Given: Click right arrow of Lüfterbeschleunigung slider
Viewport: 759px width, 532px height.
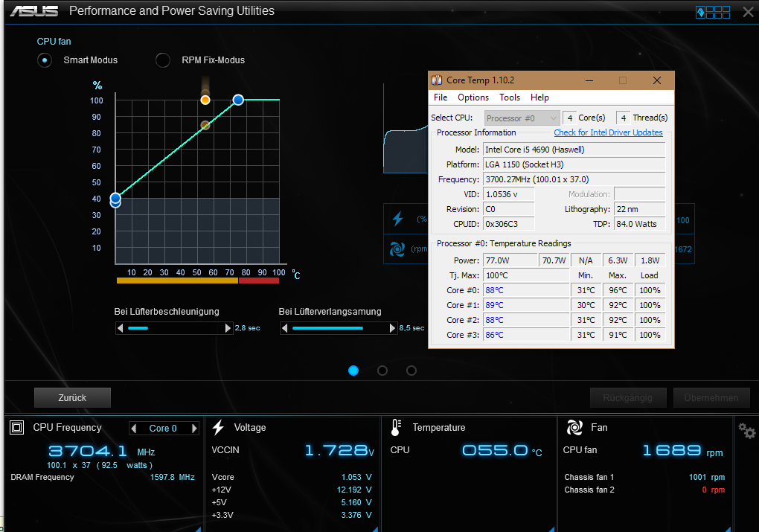Looking at the screenshot, I should [228, 328].
